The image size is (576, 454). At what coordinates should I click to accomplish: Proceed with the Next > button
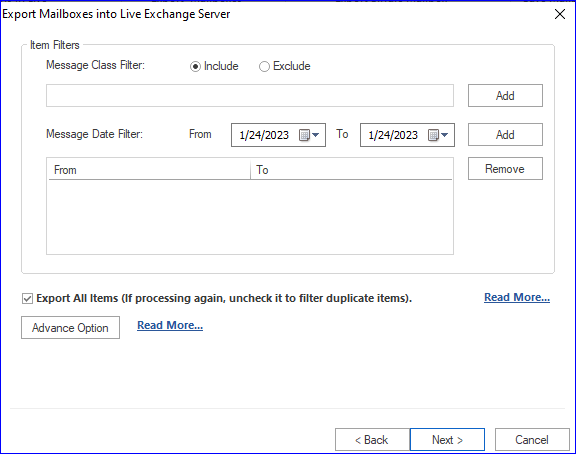[x=447, y=439]
